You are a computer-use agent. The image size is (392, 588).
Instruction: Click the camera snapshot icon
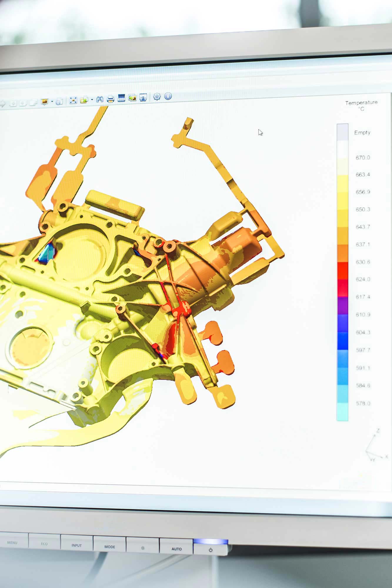coord(143,98)
